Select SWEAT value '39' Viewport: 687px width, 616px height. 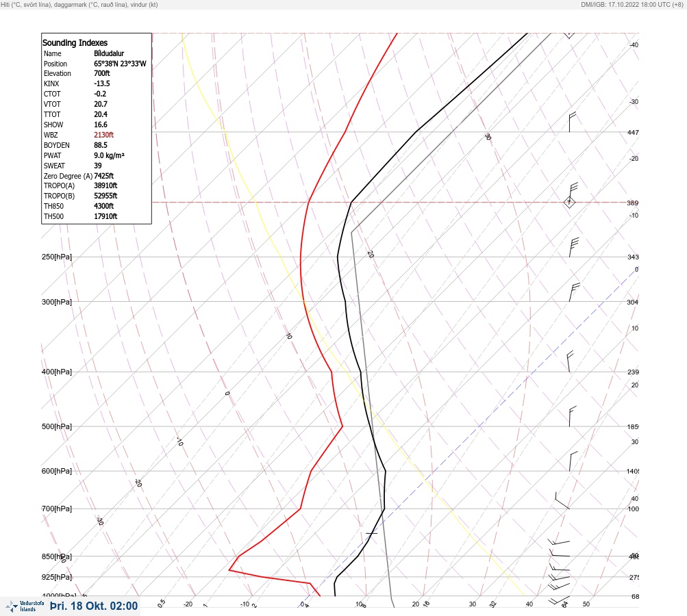tap(98, 166)
